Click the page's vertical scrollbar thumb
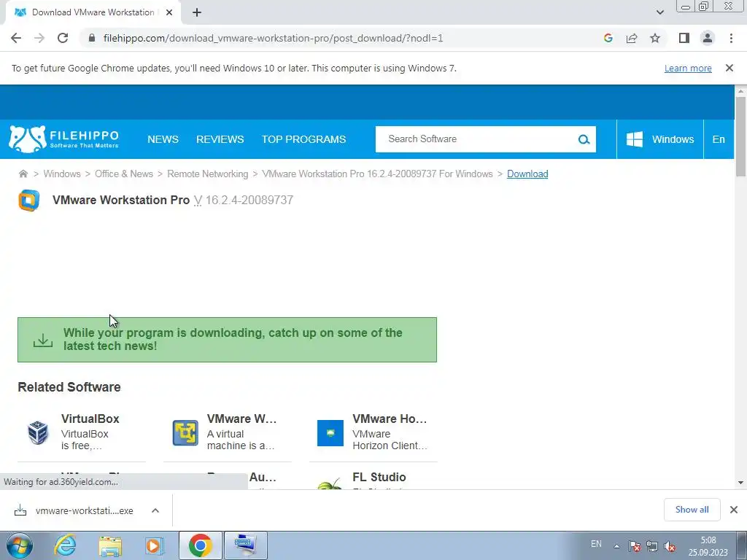The width and height of the screenshot is (747, 560). [740, 136]
